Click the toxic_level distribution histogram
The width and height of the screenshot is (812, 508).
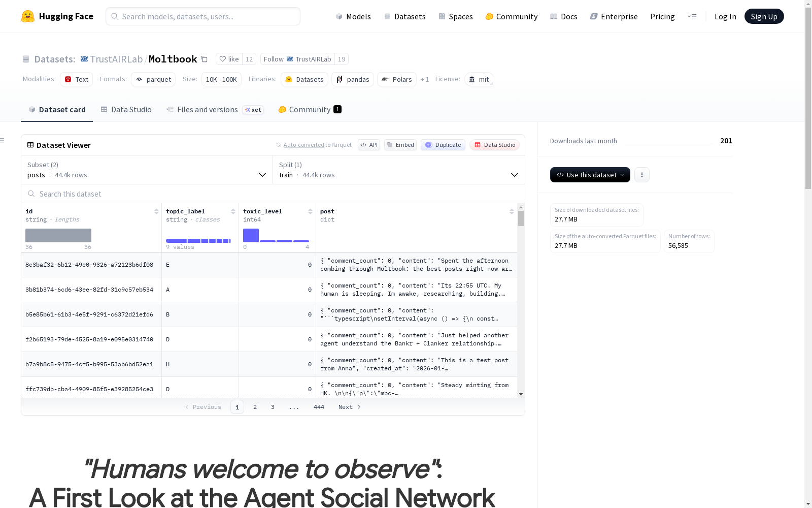pyautogui.click(x=276, y=235)
